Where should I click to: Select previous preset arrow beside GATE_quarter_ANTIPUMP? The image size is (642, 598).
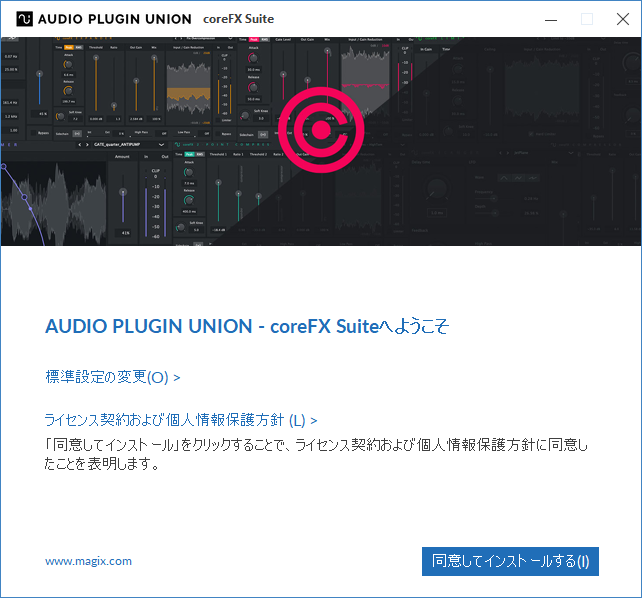tap(80, 144)
